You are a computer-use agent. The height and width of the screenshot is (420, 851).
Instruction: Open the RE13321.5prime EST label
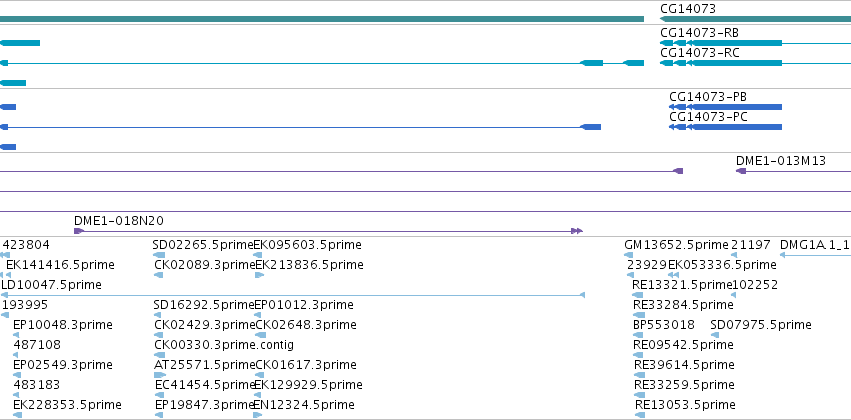(682, 285)
